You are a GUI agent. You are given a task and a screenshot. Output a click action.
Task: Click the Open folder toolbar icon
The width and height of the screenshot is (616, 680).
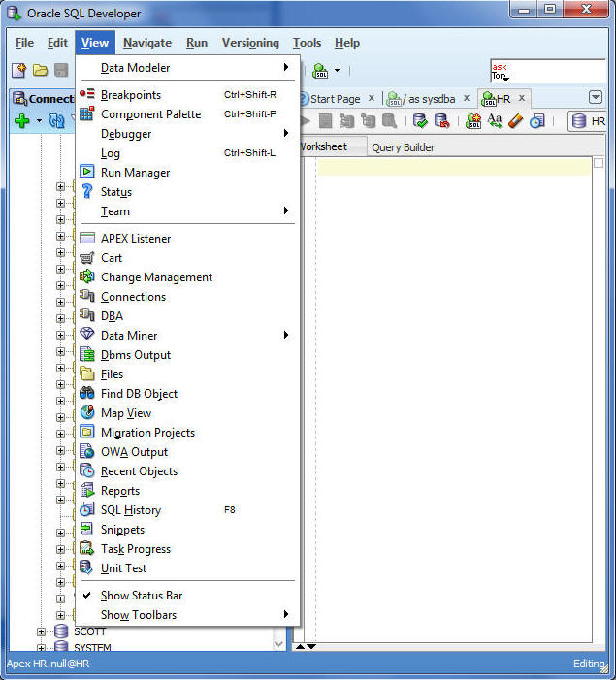[40, 71]
